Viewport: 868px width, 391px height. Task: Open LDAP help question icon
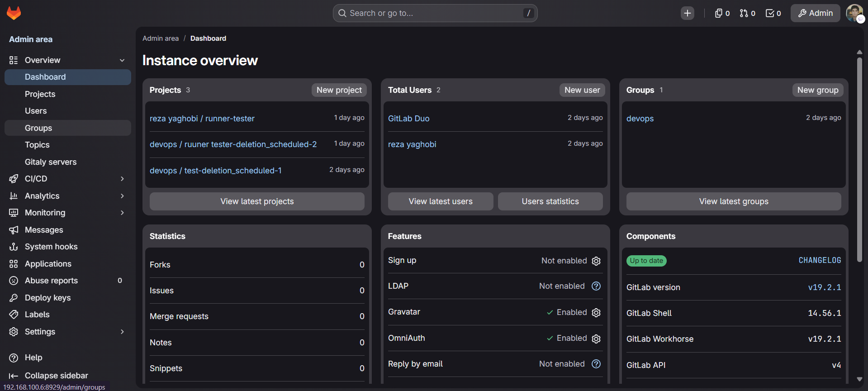(x=596, y=286)
